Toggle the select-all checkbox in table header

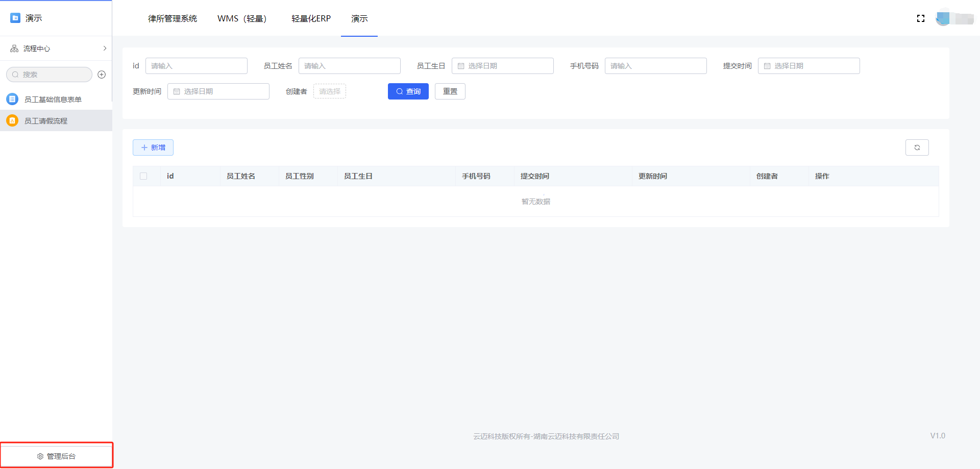[143, 176]
